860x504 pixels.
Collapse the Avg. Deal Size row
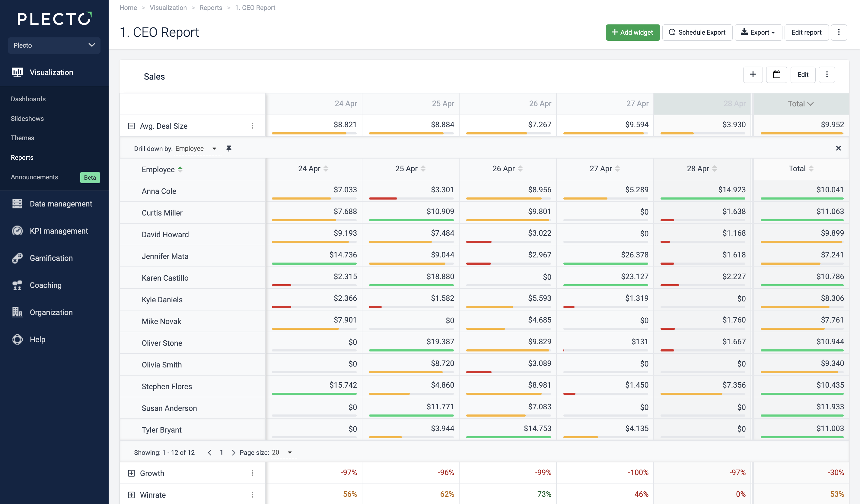pyautogui.click(x=131, y=126)
